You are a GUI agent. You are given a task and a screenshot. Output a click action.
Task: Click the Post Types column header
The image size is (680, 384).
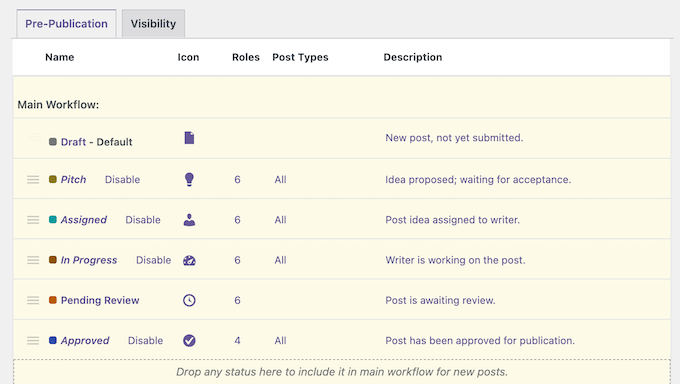(x=300, y=57)
